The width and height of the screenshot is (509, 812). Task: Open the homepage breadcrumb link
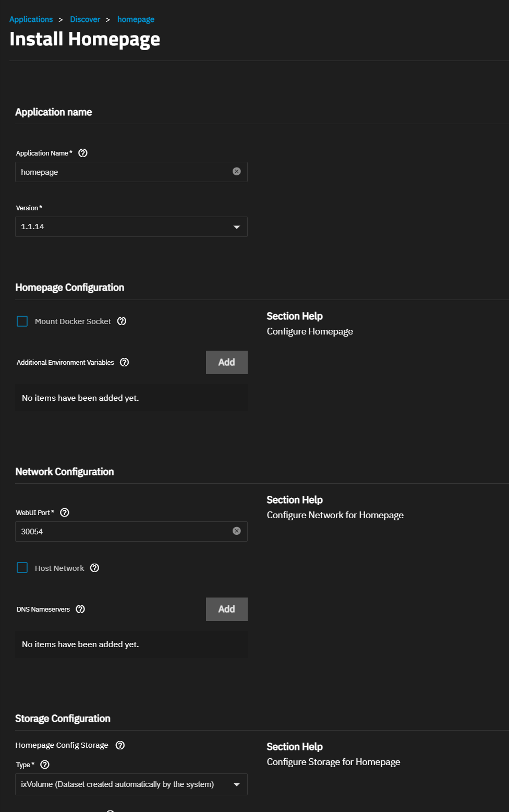point(136,19)
